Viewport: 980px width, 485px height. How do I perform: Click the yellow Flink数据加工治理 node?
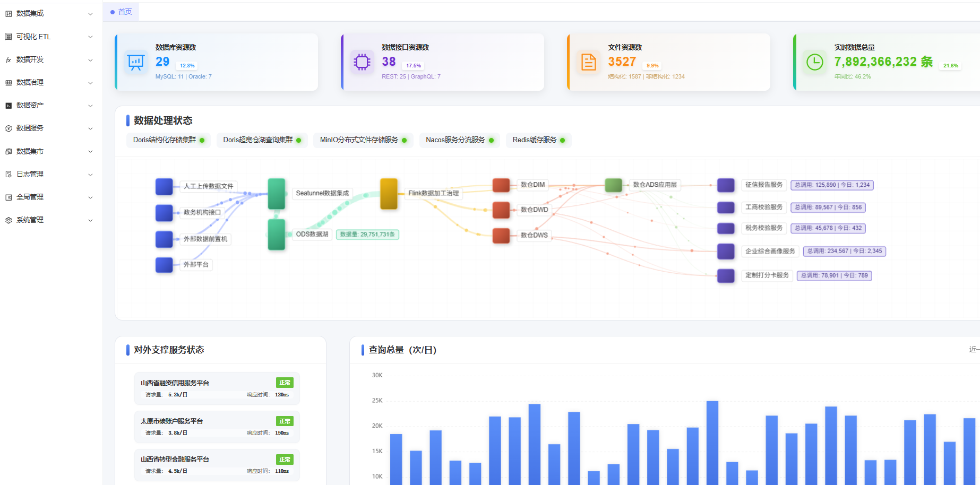389,194
